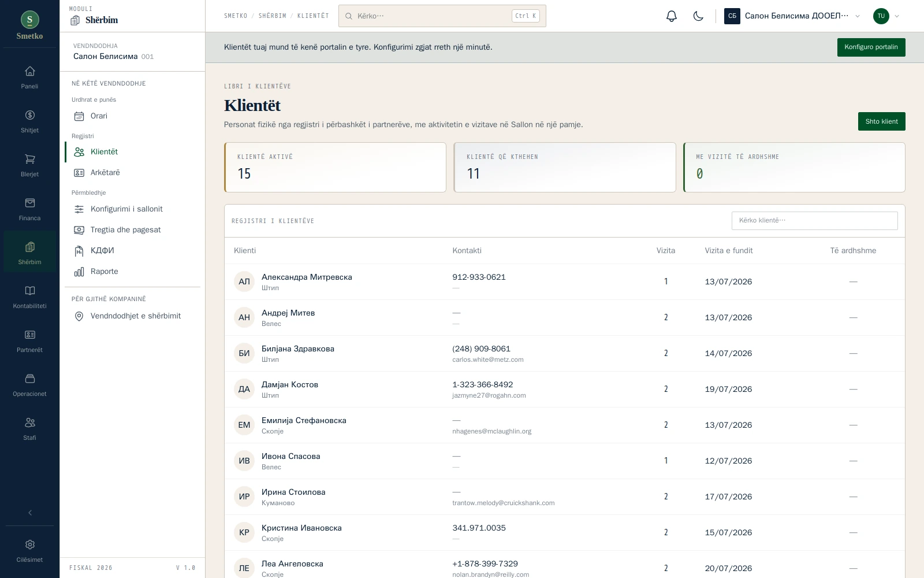Open the TU user menu chevron

click(x=897, y=16)
